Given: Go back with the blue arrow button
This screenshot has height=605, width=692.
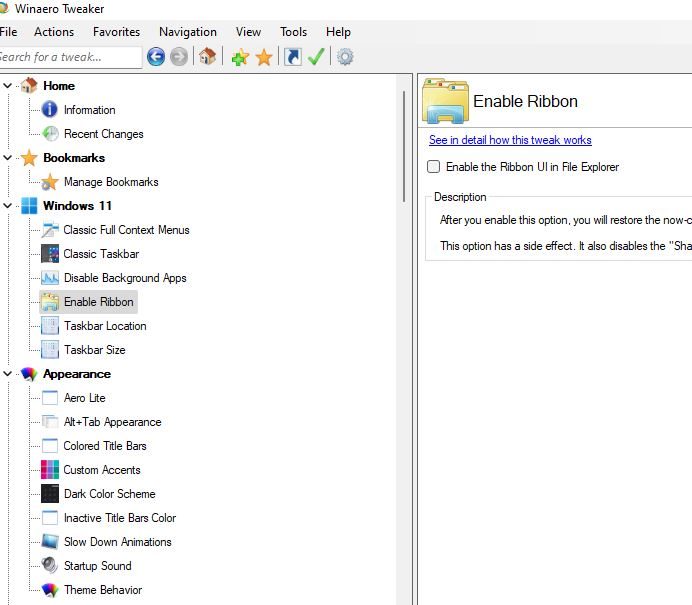Looking at the screenshot, I should point(156,57).
